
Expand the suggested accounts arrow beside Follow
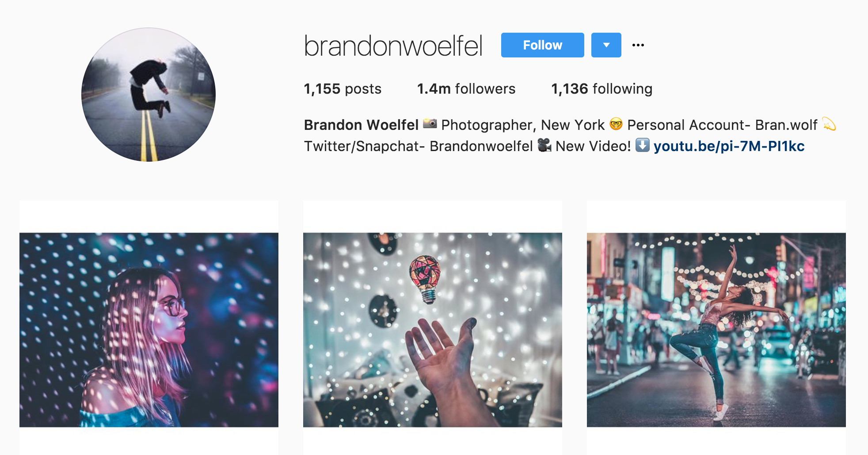point(606,45)
